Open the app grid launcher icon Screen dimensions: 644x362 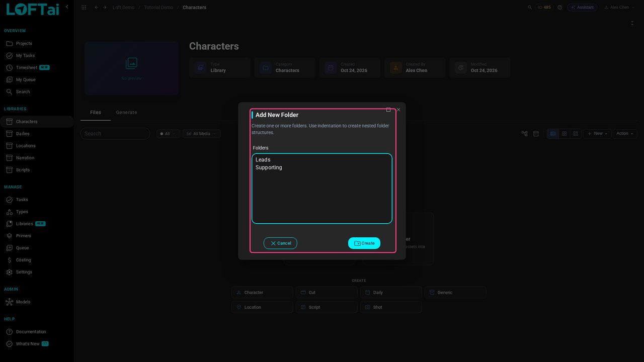(x=84, y=8)
